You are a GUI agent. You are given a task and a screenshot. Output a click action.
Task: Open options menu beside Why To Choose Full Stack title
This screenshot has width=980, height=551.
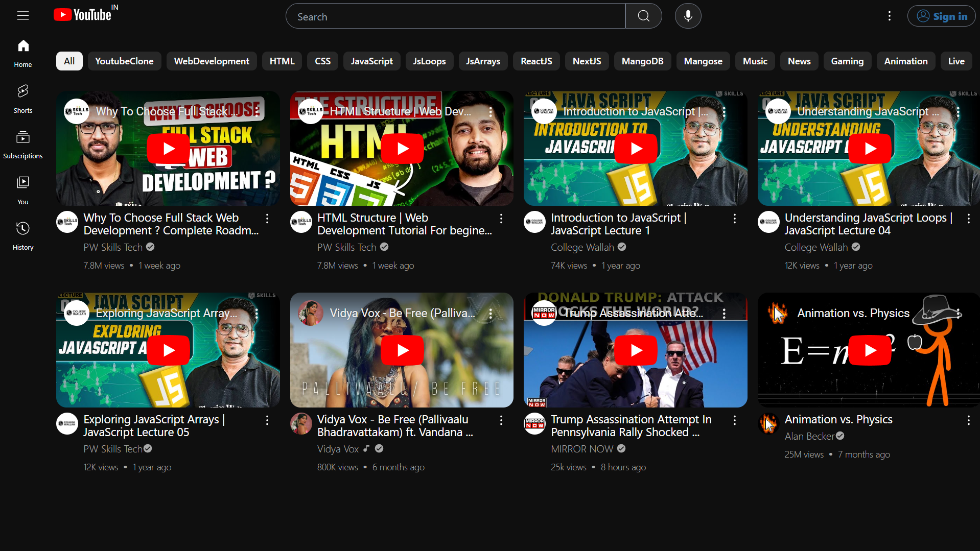(267, 219)
